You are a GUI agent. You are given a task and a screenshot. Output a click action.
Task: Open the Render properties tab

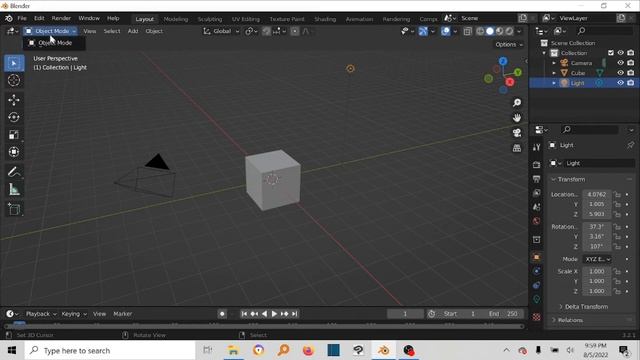click(x=537, y=165)
